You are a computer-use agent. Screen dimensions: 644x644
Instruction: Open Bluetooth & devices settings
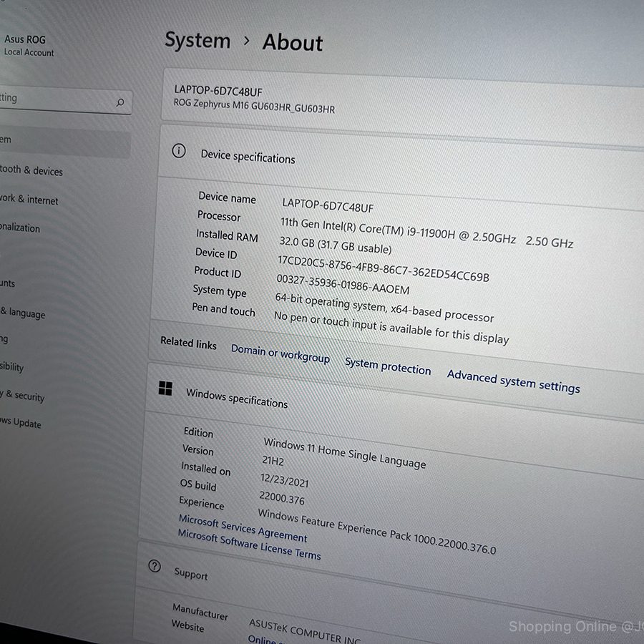pos(31,170)
